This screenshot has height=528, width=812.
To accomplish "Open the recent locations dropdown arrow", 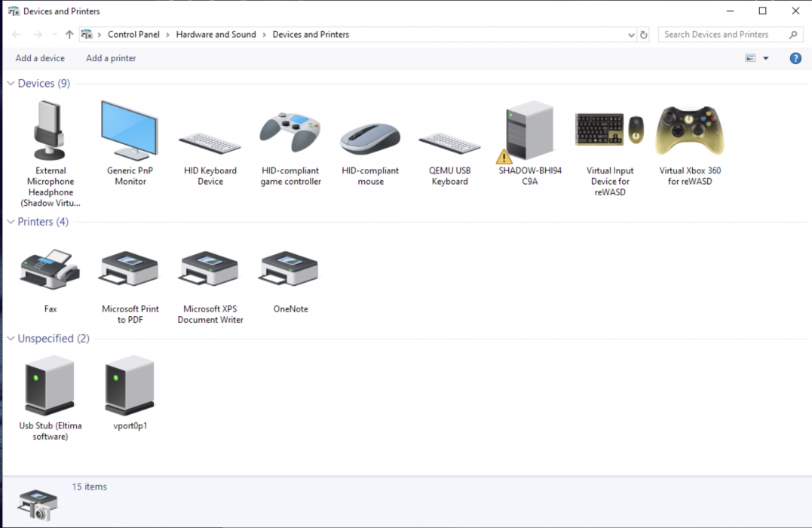I will click(x=54, y=34).
